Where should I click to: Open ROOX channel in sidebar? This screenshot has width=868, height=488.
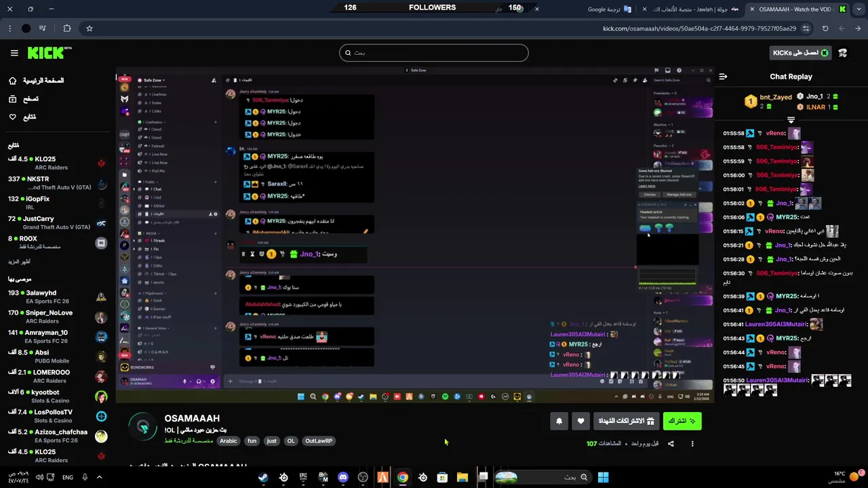click(x=58, y=242)
